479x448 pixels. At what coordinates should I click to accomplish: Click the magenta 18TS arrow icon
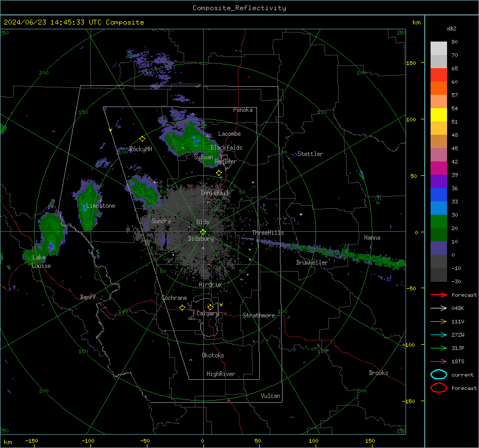(x=439, y=362)
